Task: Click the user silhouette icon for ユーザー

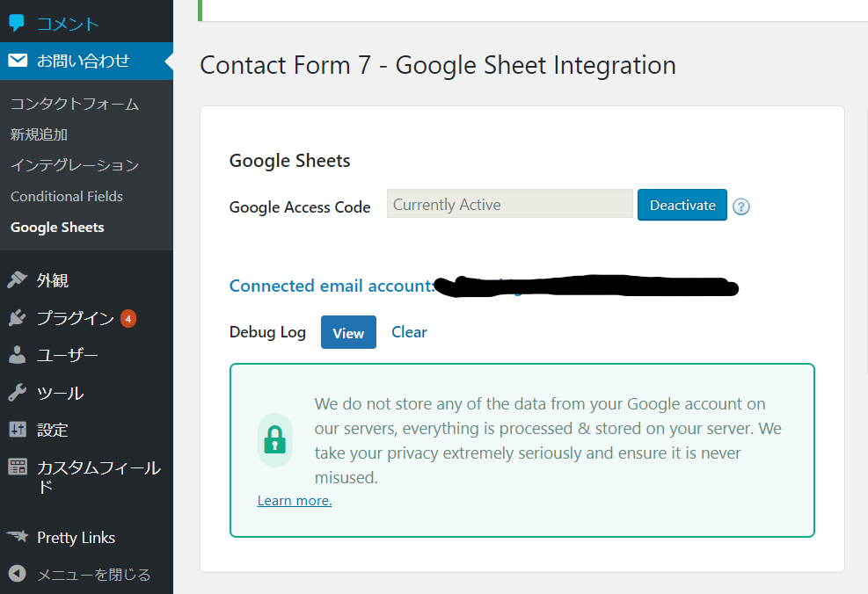Action: 18,355
